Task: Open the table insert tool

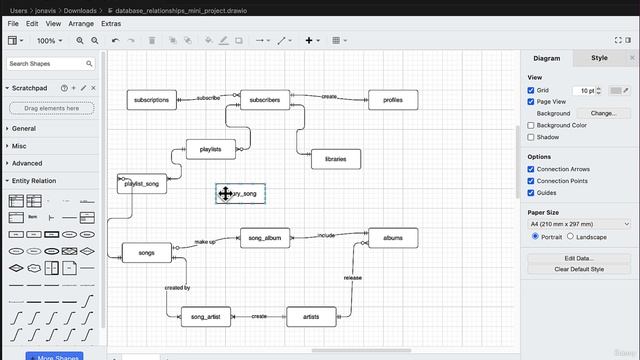Action: pos(339,40)
